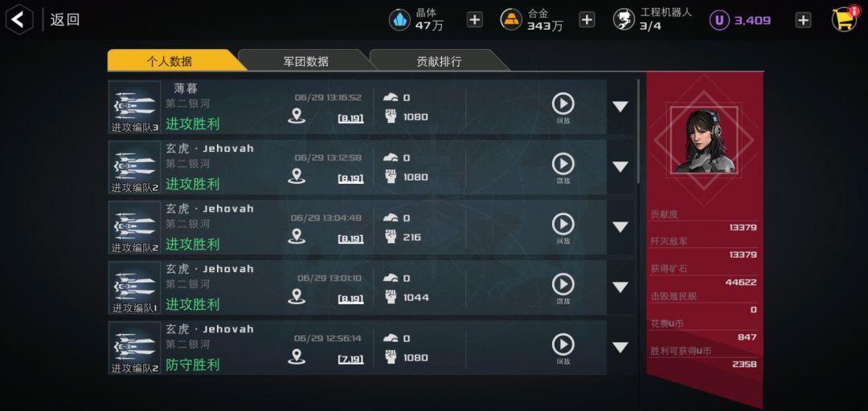Click the crystal resource icon
The width and height of the screenshot is (868, 411).
399,20
